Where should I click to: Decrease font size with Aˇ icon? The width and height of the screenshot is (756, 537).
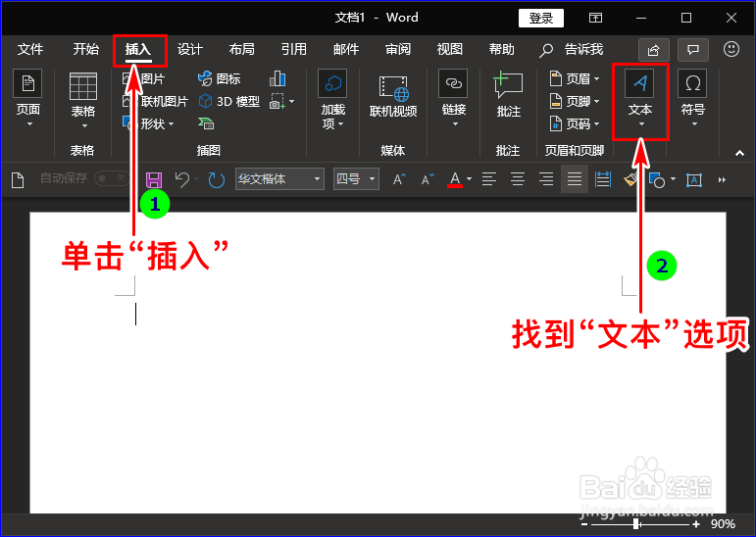pos(428,179)
